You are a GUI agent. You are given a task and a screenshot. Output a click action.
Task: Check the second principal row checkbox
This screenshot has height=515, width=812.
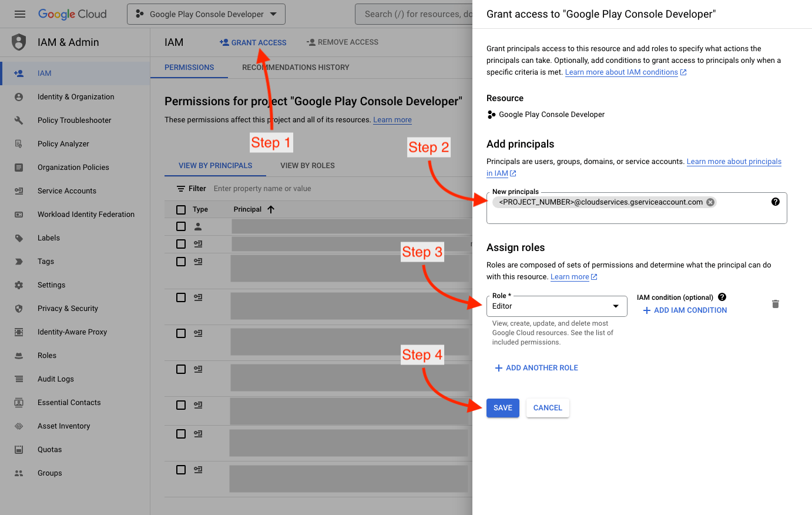(181, 244)
